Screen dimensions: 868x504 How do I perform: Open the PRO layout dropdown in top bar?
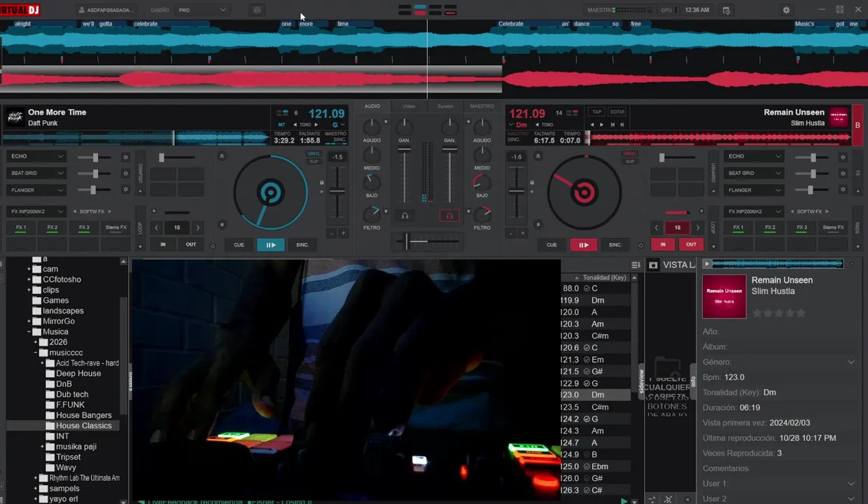pos(202,10)
